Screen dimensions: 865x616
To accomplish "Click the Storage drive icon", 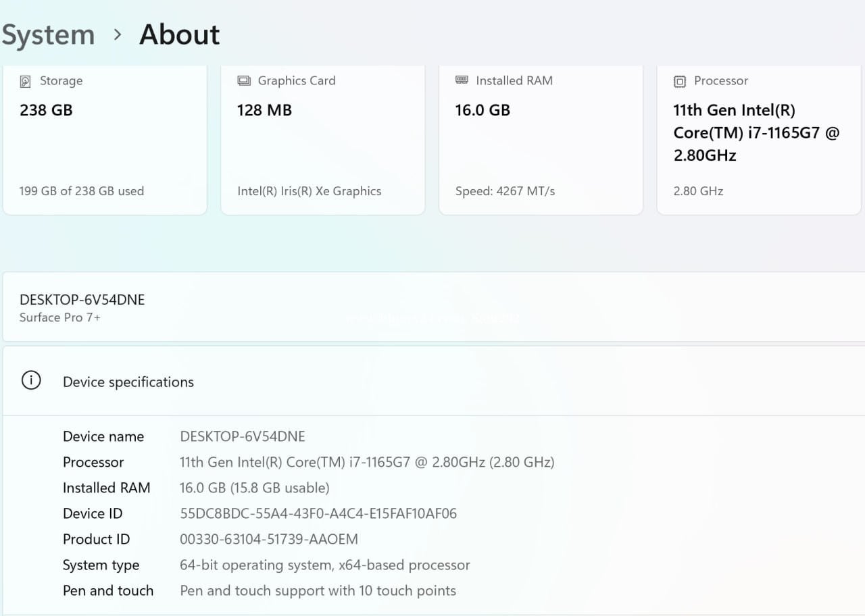I will [x=26, y=81].
